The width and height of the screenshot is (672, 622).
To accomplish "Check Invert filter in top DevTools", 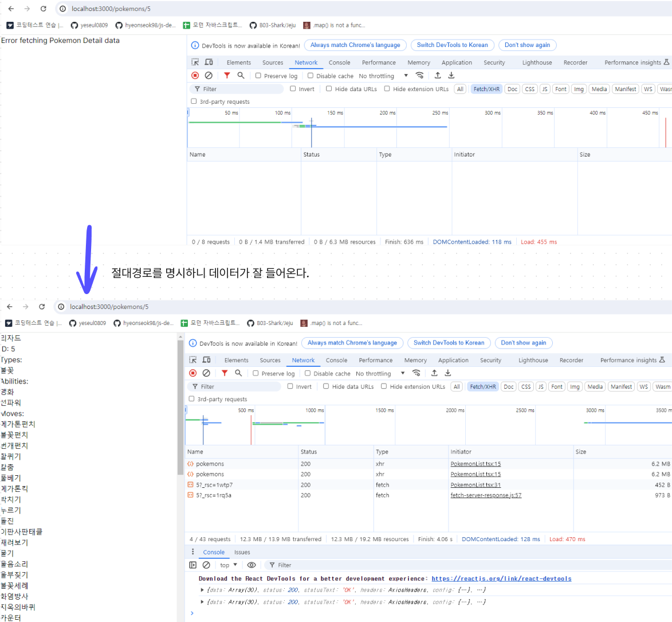I will coord(293,89).
